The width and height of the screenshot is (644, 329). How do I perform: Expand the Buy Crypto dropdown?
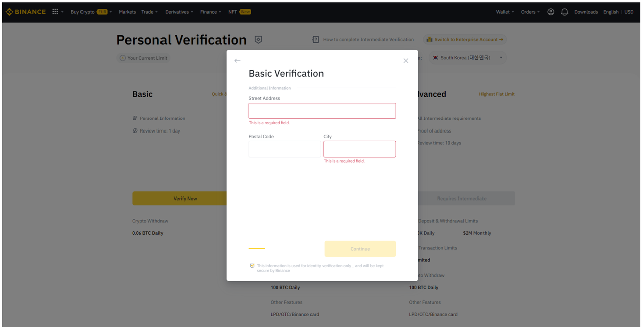[91, 12]
